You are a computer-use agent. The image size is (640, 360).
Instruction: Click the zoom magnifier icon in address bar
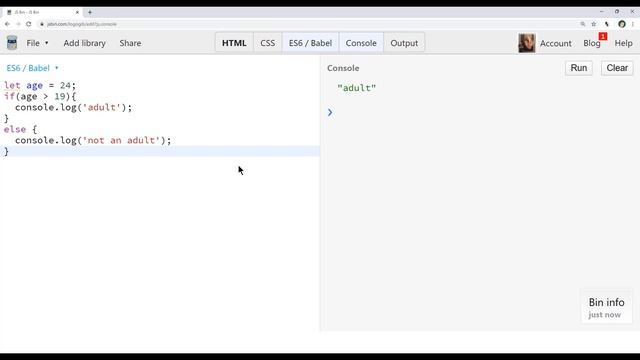583,24
